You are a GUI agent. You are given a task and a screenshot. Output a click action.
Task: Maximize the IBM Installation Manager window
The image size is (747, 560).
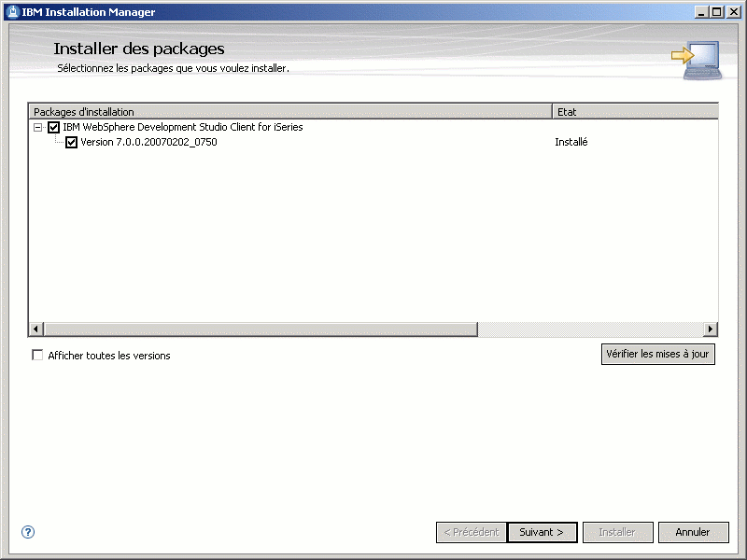pos(716,12)
